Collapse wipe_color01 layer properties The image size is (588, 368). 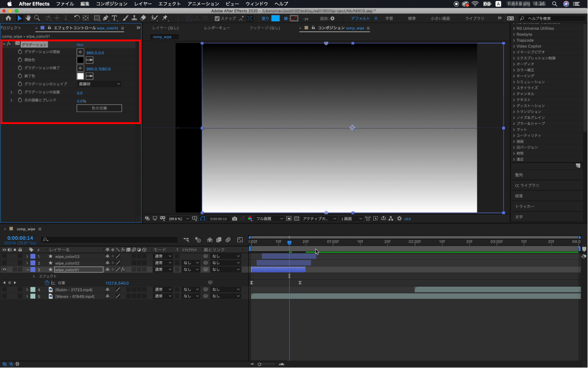(x=27, y=270)
